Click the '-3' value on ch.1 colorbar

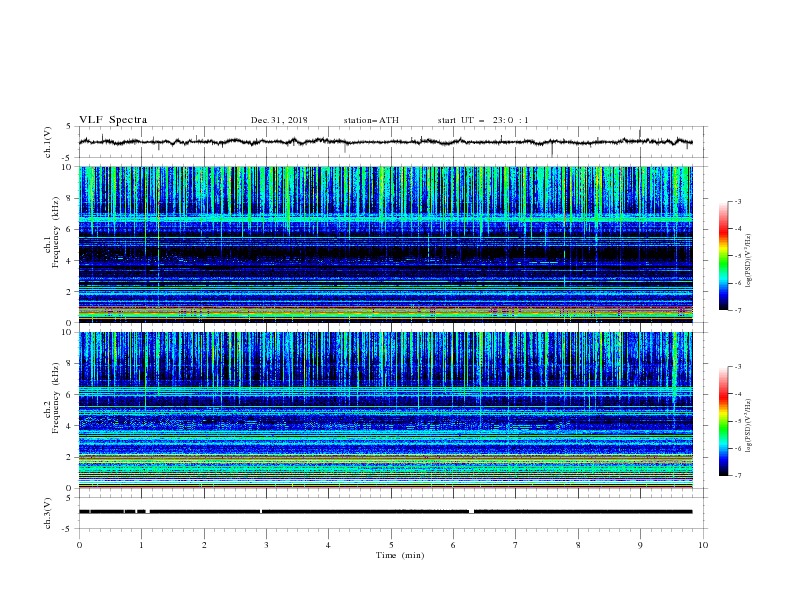737,201
